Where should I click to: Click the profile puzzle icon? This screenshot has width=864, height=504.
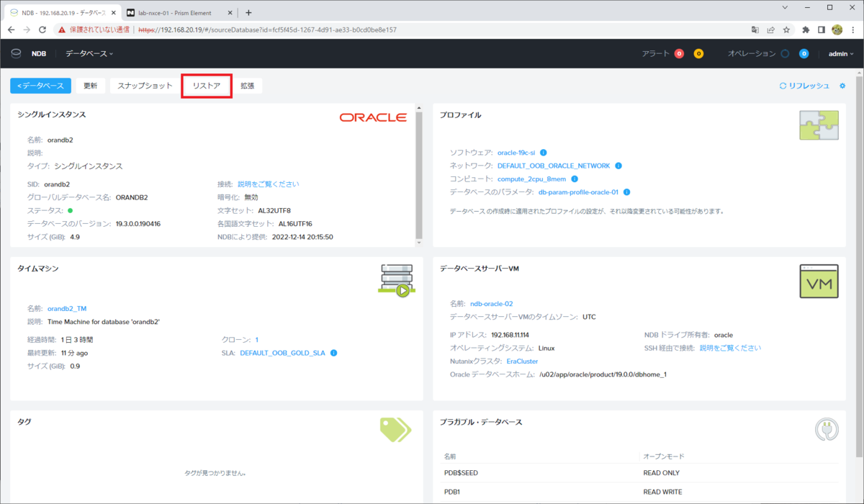click(819, 125)
